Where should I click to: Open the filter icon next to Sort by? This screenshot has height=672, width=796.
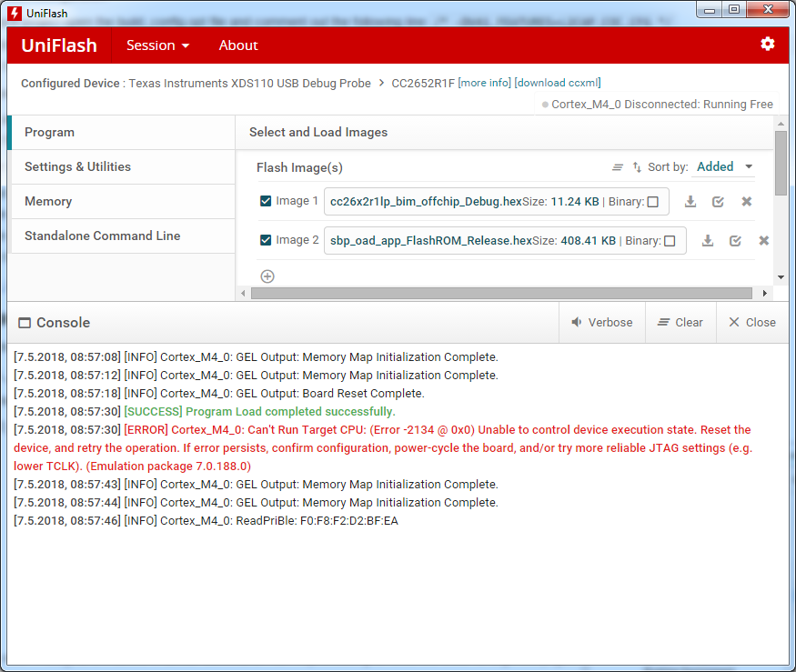[618, 166]
